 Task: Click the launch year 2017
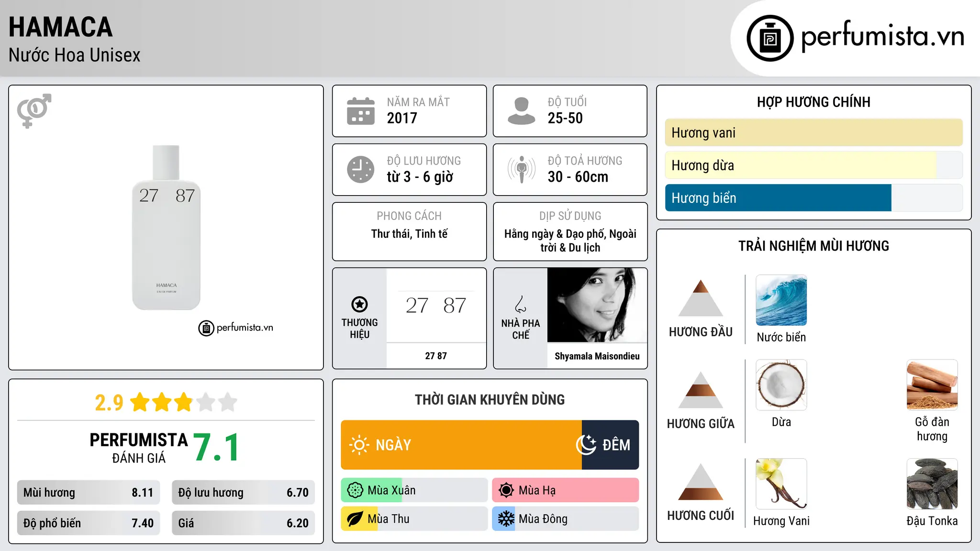pyautogui.click(x=402, y=118)
